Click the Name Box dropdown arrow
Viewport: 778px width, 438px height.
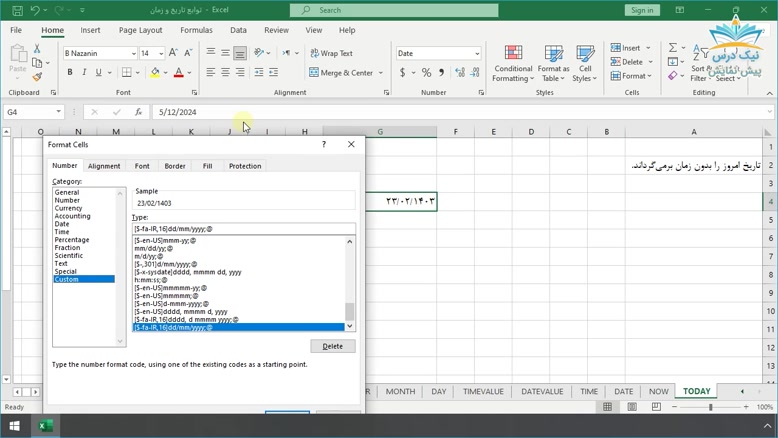(x=59, y=112)
